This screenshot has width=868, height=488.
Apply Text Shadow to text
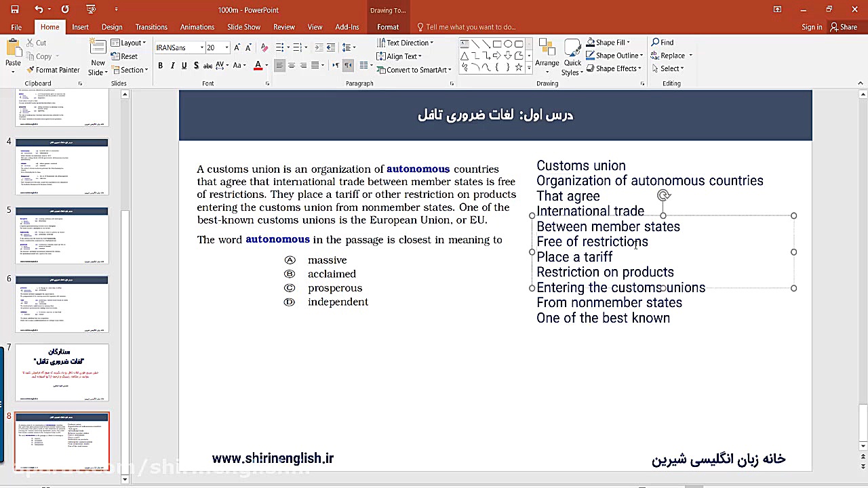196,66
